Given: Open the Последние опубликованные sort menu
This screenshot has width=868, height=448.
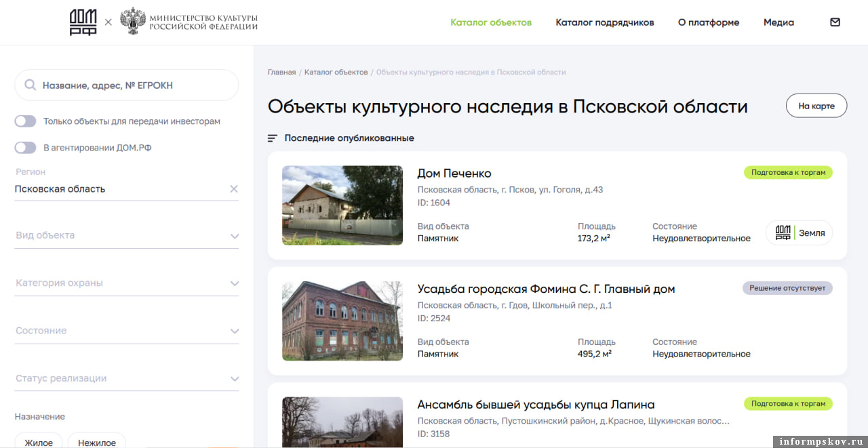Looking at the screenshot, I should [x=349, y=138].
